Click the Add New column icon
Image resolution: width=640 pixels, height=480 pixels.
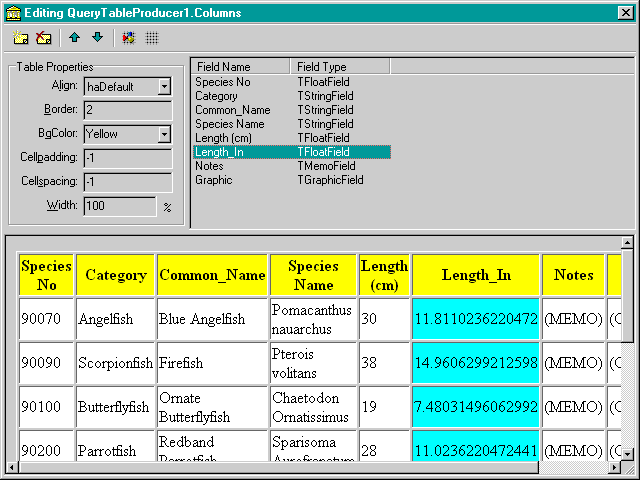[21, 38]
